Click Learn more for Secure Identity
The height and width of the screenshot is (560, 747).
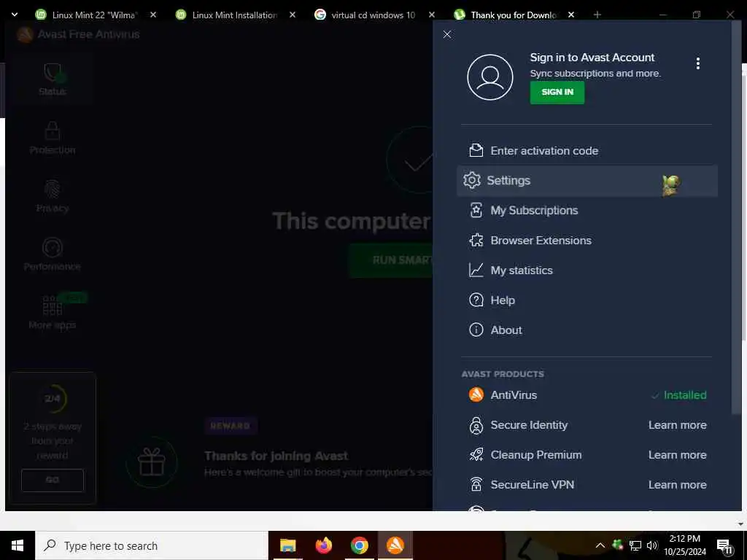coord(677,425)
